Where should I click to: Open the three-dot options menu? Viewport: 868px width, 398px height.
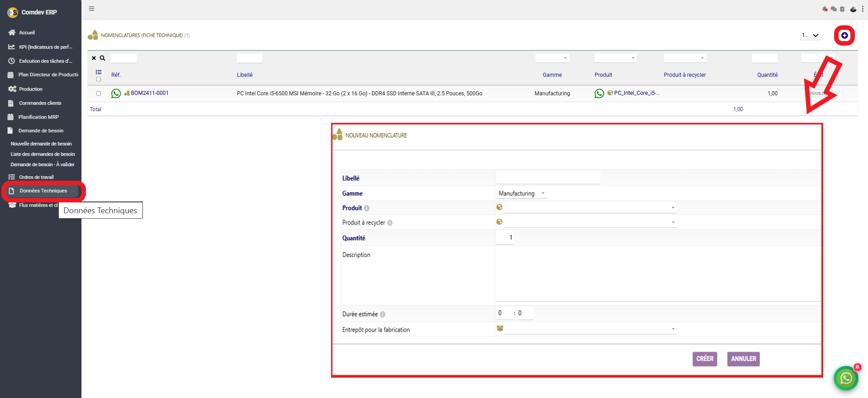coord(863,9)
